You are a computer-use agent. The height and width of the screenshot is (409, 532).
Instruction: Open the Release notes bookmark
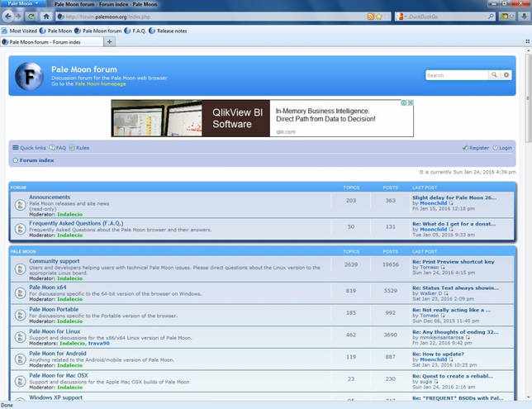point(168,31)
